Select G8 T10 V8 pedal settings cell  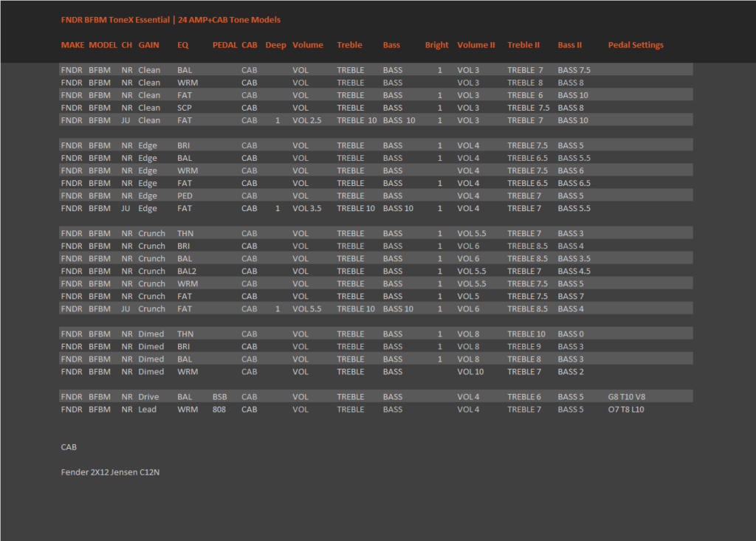click(626, 397)
